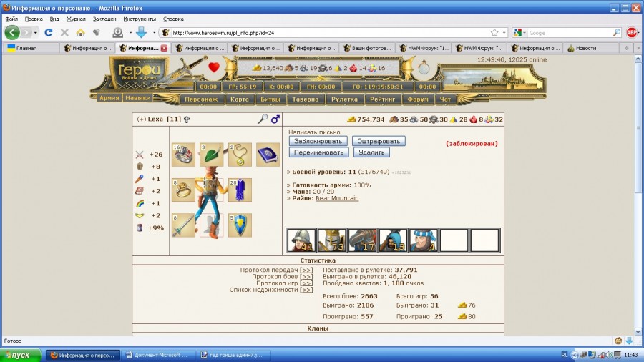Click the army unit portrait with 4
This screenshot has width=644, height=362.
pyautogui.click(x=423, y=240)
